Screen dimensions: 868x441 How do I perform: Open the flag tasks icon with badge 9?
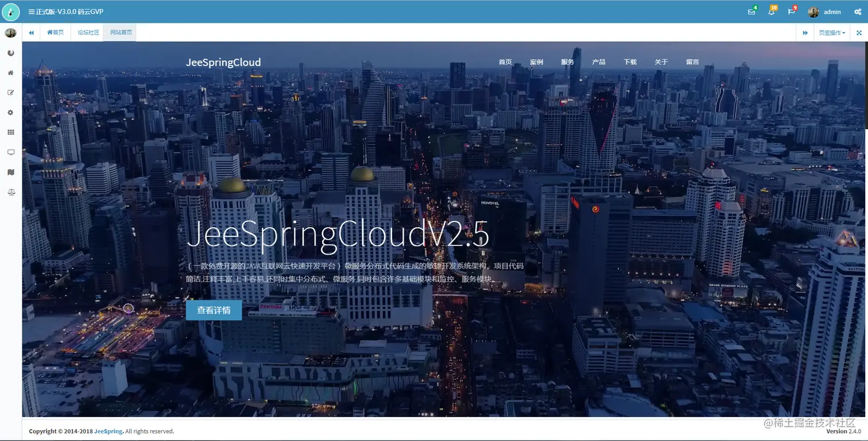(792, 11)
